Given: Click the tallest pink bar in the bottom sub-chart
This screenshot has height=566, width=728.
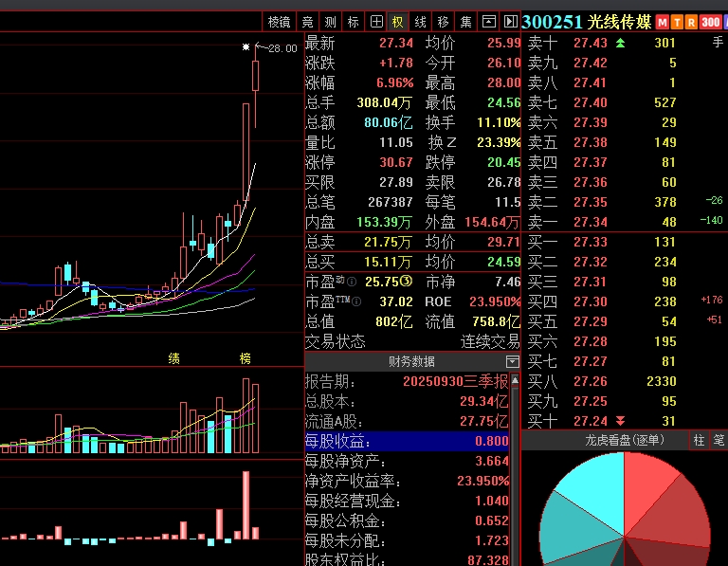Looking at the screenshot, I should click(246, 505).
